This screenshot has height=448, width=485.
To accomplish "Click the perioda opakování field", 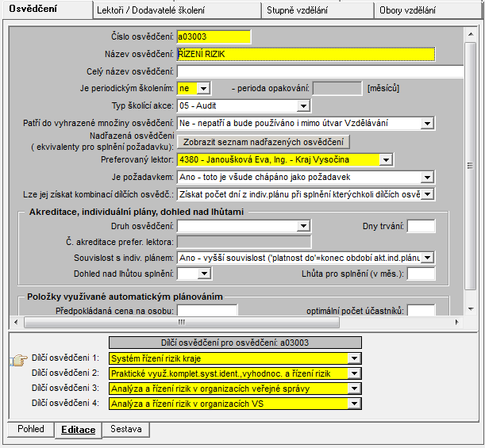I will click(337, 89).
